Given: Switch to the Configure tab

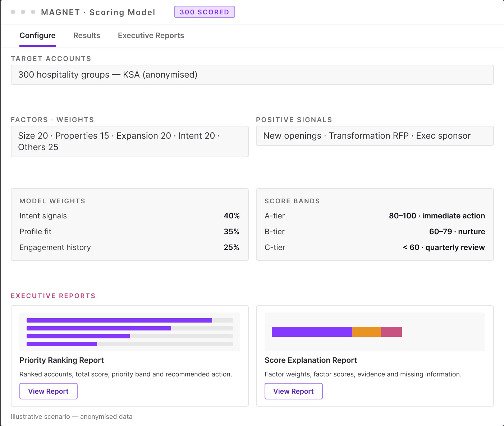Looking at the screenshot, I should 37,36.
